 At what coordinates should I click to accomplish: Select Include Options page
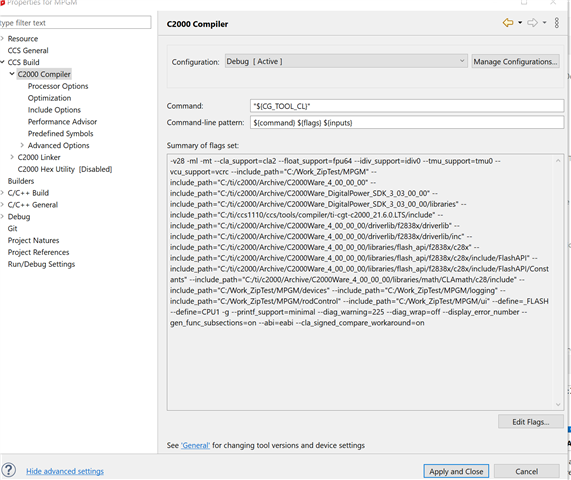(54, 110)
